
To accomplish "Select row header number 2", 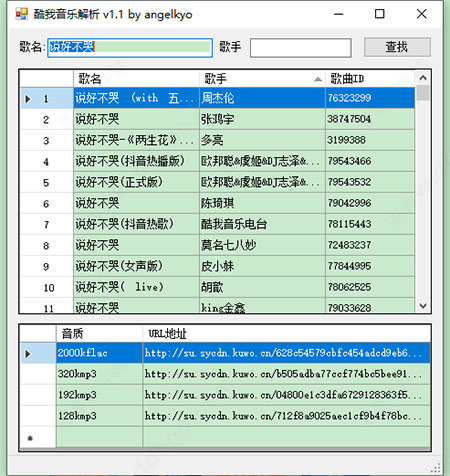I will (x=47, y=119).
